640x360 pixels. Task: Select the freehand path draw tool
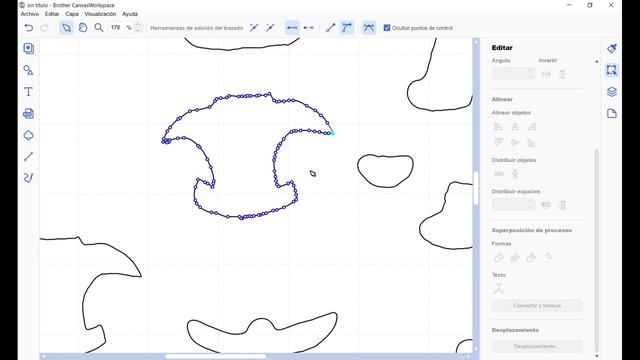point(29,178)
